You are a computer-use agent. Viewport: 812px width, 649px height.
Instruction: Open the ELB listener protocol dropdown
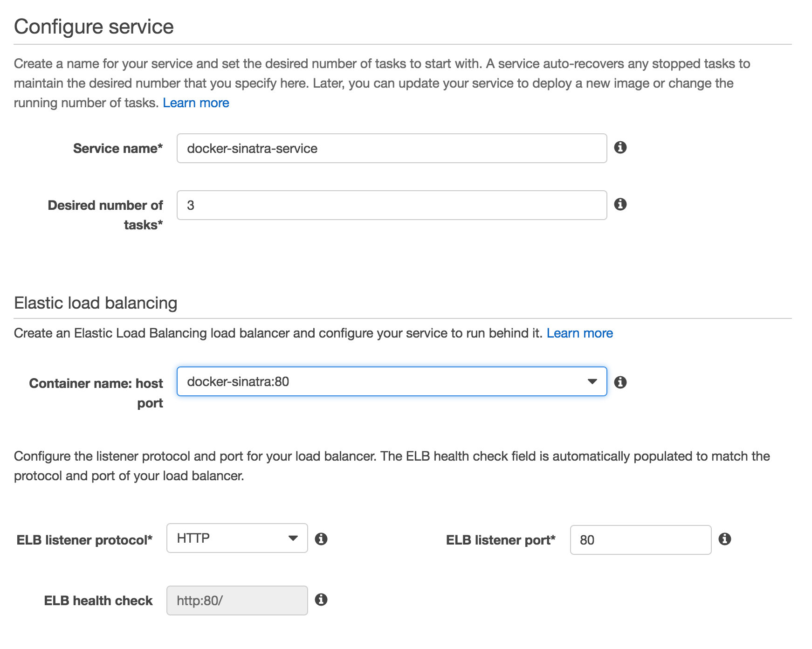236,538
